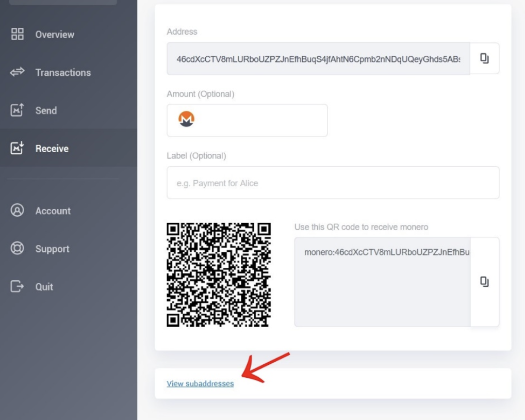Click the Monero logo in Amount field
This screenshot has height=420, width=525.
coord(187,120)
